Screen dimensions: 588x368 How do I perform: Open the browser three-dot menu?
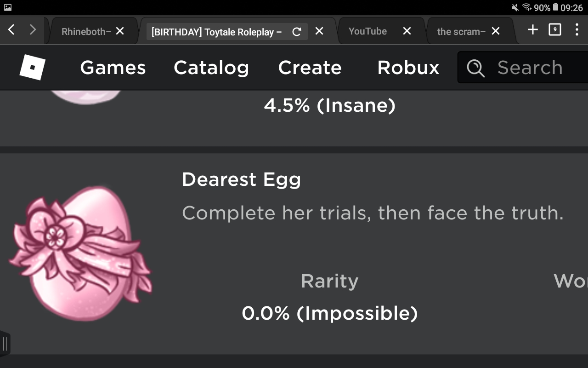pos(577,30)
